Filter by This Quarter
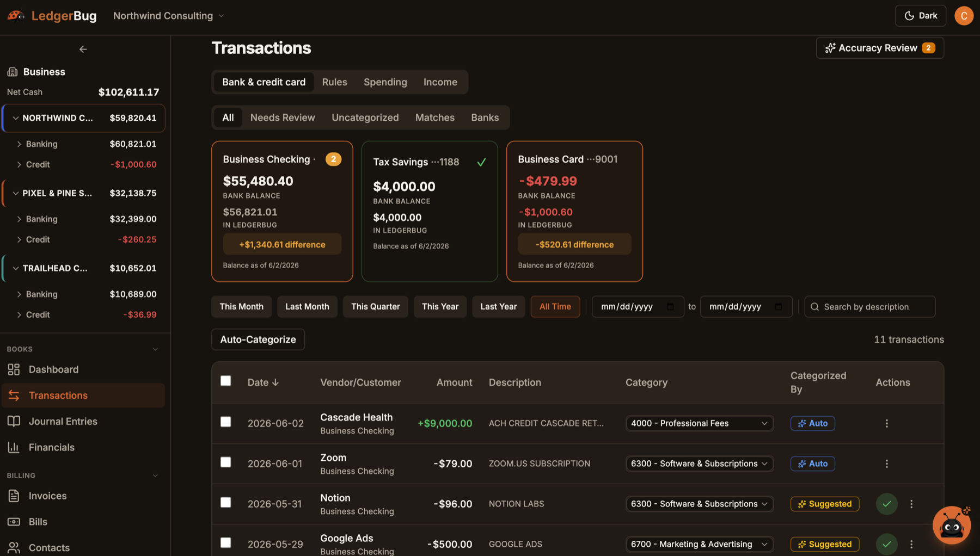The image size is (980, 556). coord(376,307)
